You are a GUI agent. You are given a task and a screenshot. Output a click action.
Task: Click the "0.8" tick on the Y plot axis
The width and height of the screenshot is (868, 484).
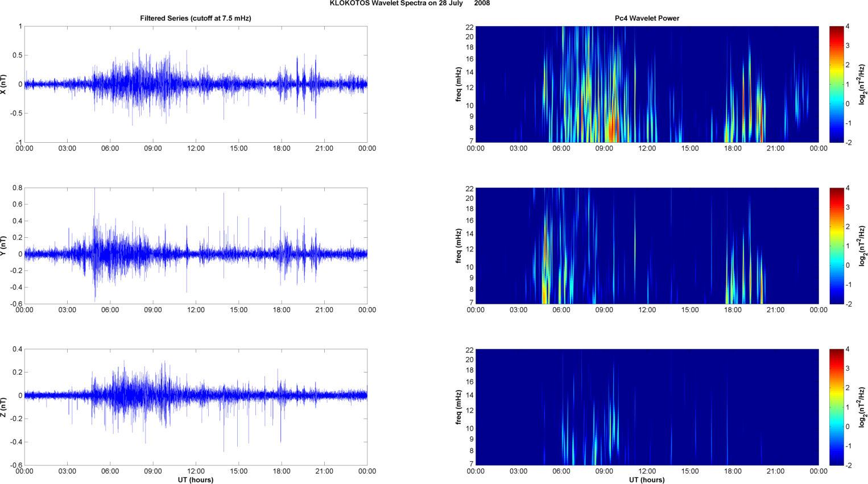[17, 188]
